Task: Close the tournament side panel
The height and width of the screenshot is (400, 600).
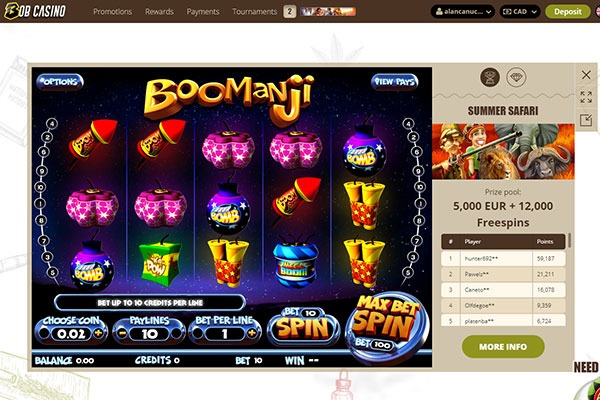Action: 586,75
